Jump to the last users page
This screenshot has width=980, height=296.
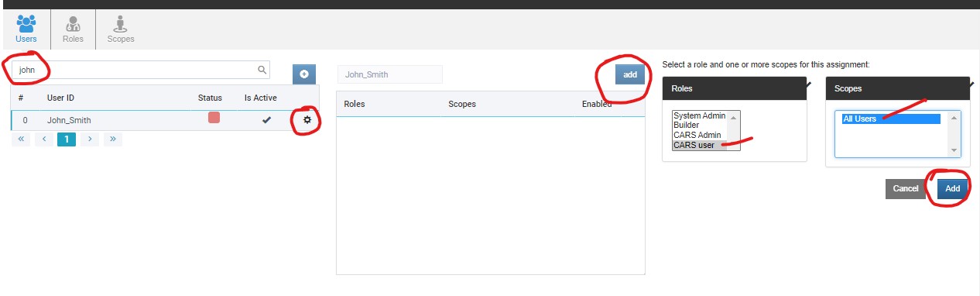113,139
